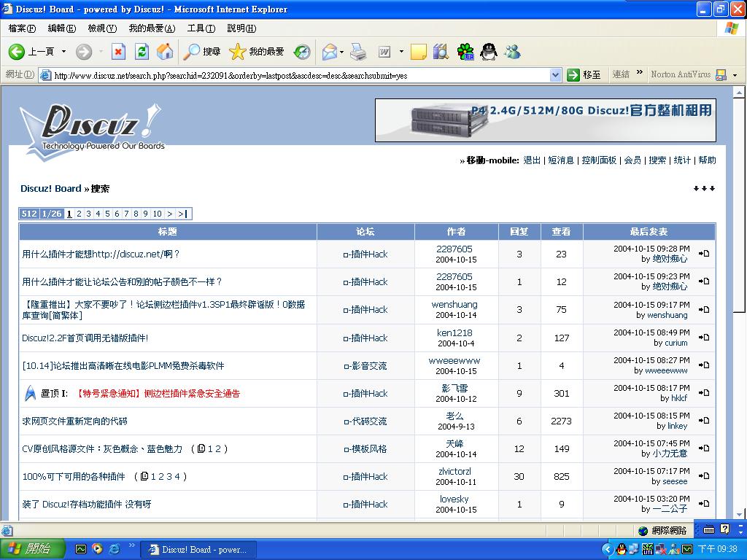Open the History toolbar icon
Viewport: 747px width, 560px height.
pos(302,52)
